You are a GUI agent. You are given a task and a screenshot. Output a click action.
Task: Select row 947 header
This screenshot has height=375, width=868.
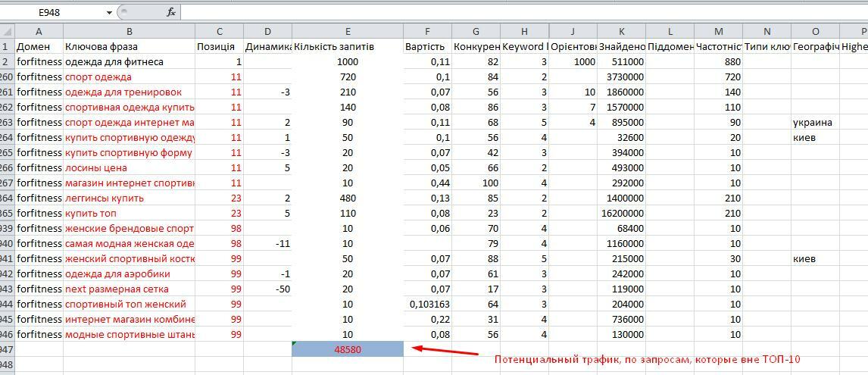point(8,349)
